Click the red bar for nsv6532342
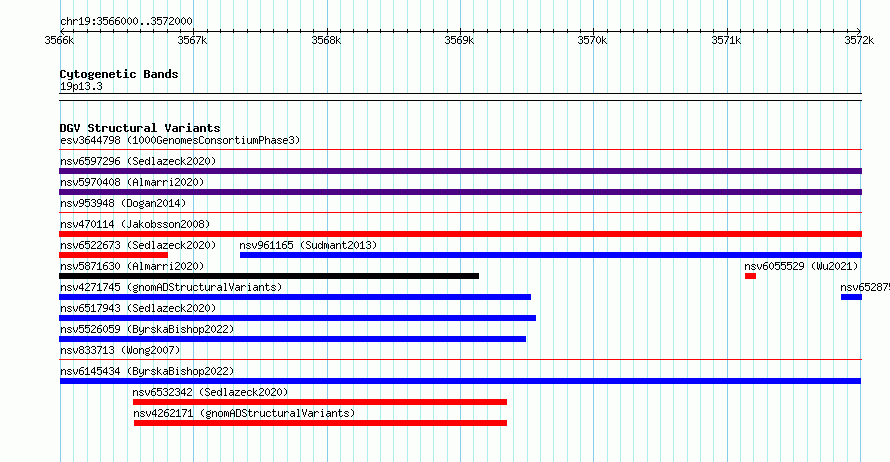This screenshot has width=890, height=462. 320,402
